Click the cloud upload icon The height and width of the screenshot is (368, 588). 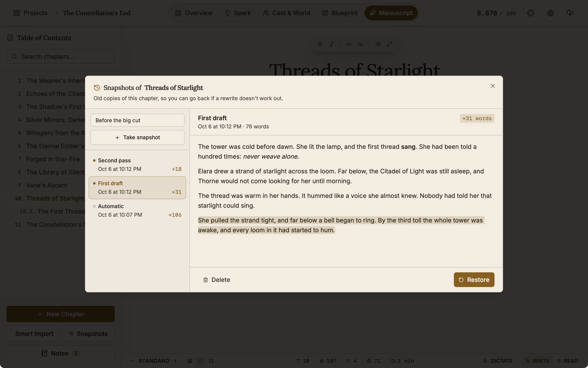(570, 13)
